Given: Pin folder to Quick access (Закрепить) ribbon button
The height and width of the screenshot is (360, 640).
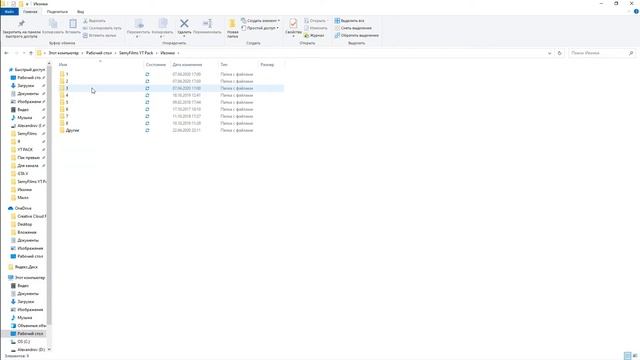Looking at the screenshot, I should click(x=22, y=29).
